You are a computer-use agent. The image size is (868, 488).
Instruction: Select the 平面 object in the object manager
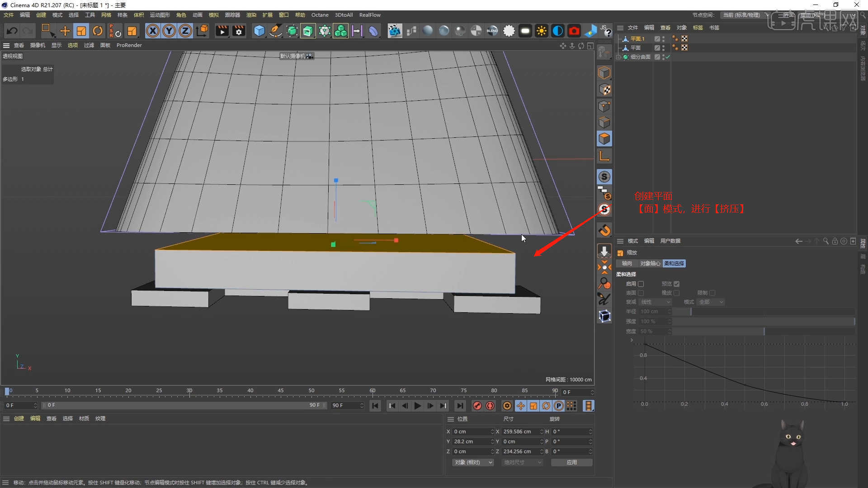tap(635, 48)
